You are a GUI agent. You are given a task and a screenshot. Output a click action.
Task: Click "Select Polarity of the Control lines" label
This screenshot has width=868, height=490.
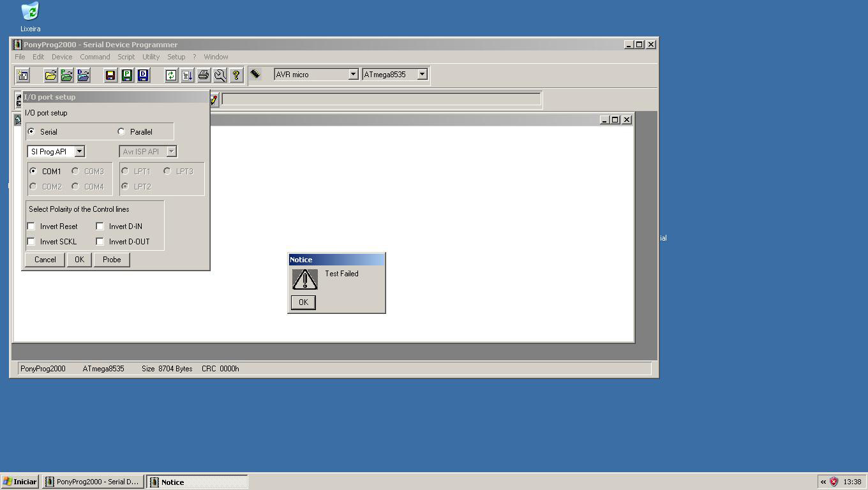pos(79,209)
